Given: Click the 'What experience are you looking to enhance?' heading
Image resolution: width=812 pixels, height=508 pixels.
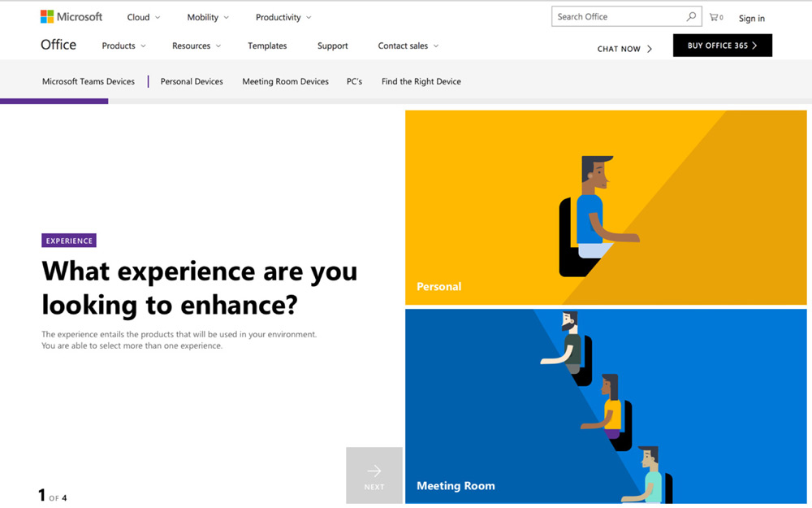Looking at the screenshot, I should [x=200, y=288].
